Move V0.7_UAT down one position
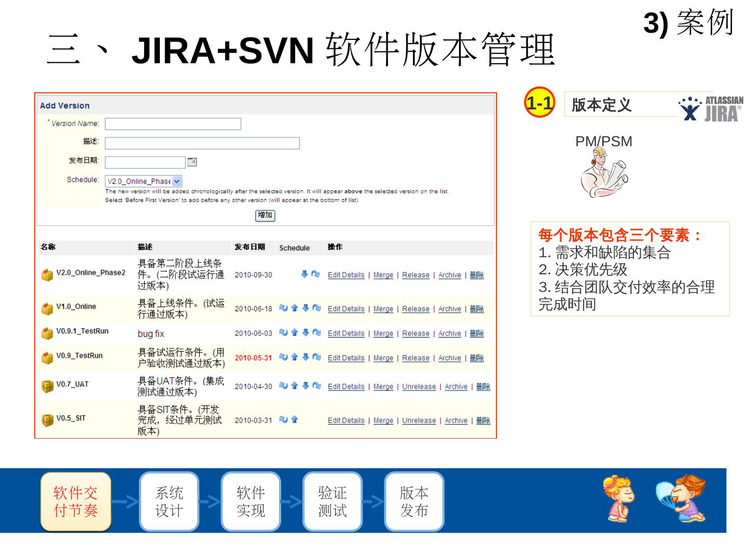Image resolution: width=747 pixels, height=560 pixels. [x=306, y=385]
